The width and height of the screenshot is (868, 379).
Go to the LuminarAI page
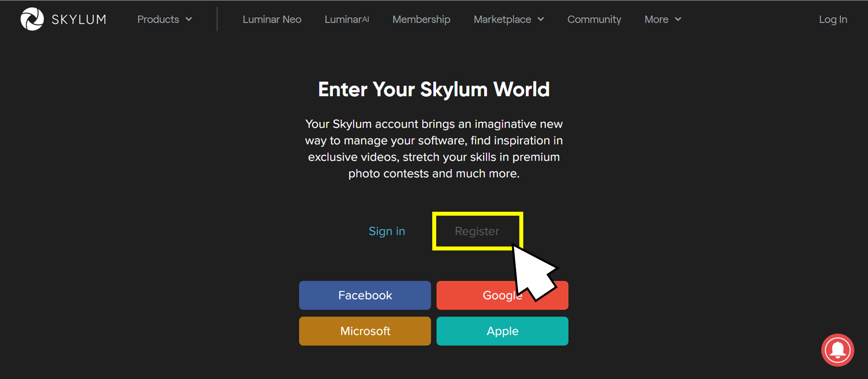tap(346, 19)
